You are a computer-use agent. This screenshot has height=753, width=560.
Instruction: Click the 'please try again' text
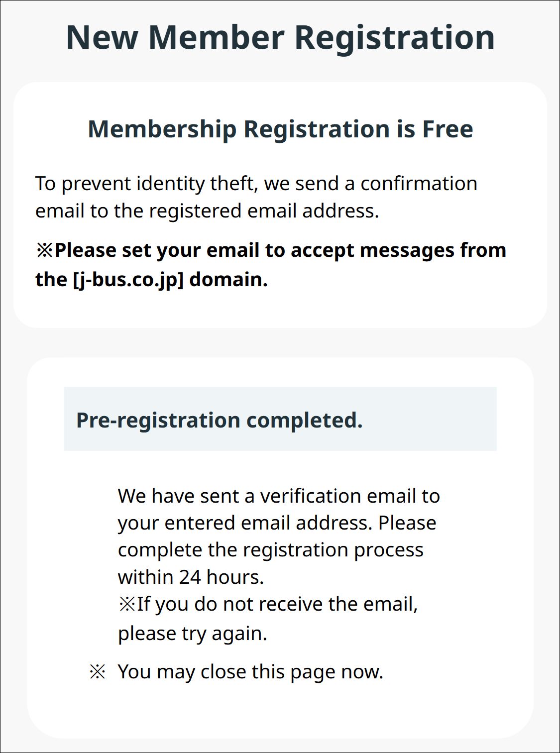pyautogui.click(x=193, y=633)
